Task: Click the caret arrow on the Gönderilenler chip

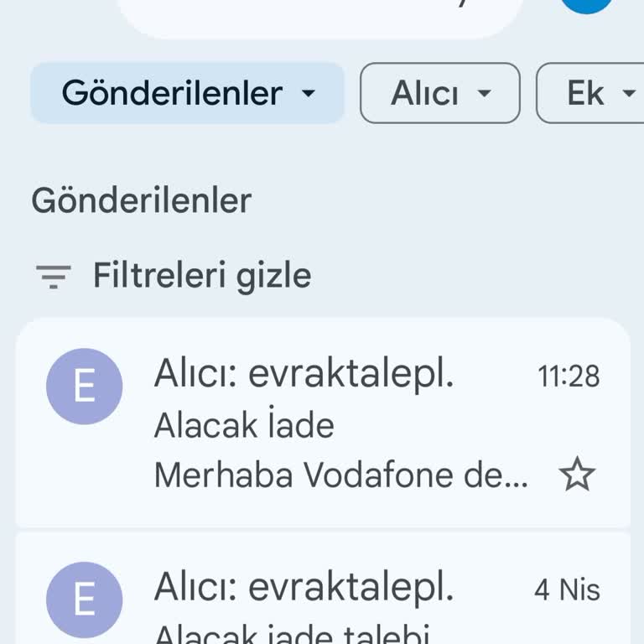Action: point(309,94)
